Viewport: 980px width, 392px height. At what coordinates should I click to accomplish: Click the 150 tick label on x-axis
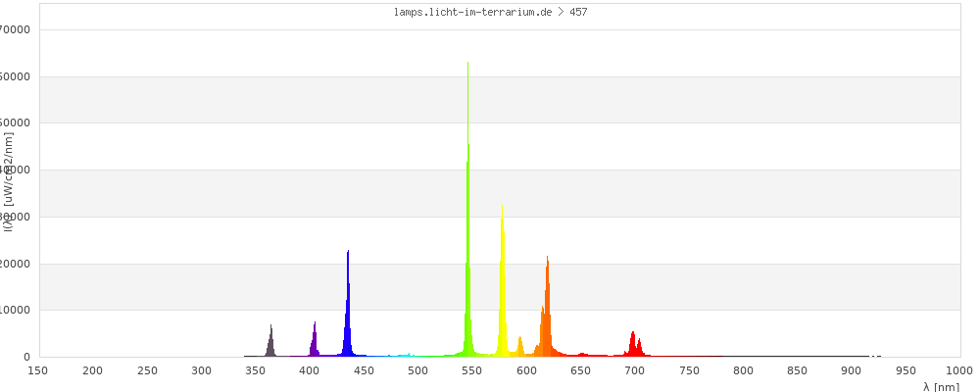pos(37,370)
